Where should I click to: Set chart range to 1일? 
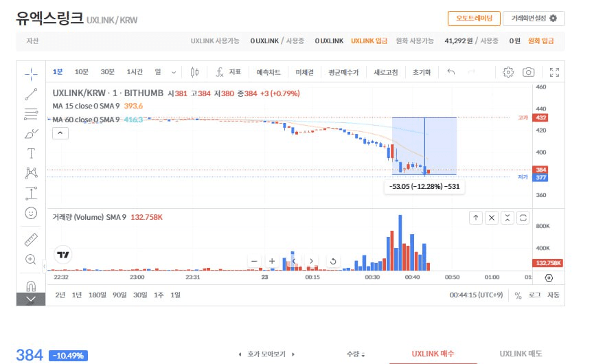pyautogui.click(x=176, y=295)
